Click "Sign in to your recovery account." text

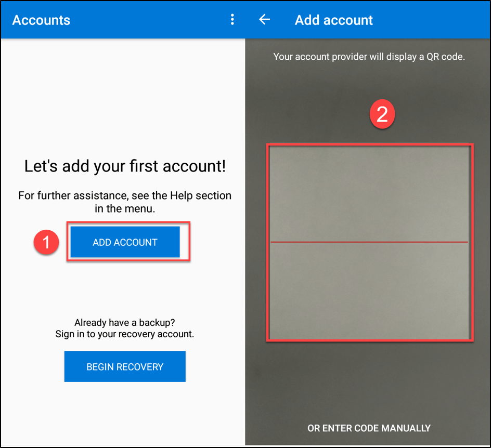point(125,334)
